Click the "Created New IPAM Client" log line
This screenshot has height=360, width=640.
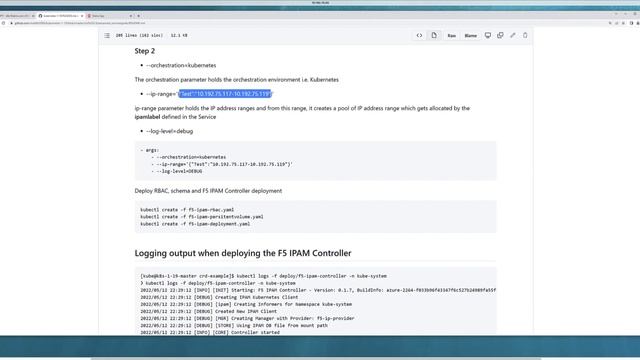[209, 311]
